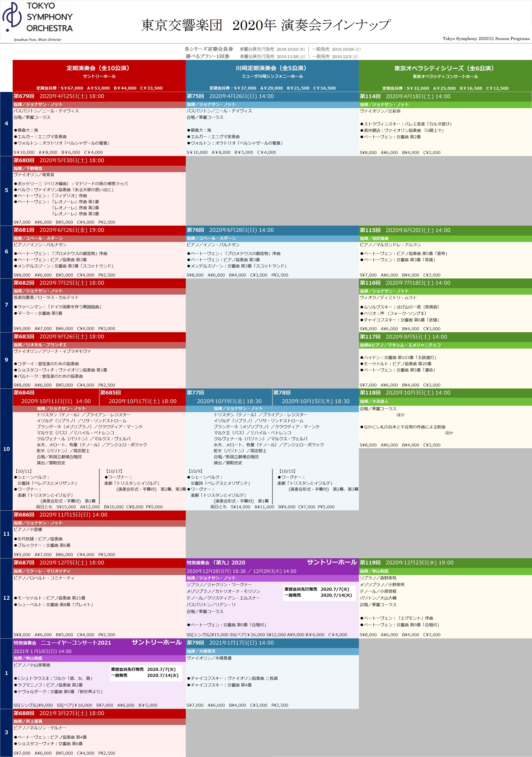Click the 第118回 2020年10月3日 header
The image size is (532, 757).
(445, 393)
